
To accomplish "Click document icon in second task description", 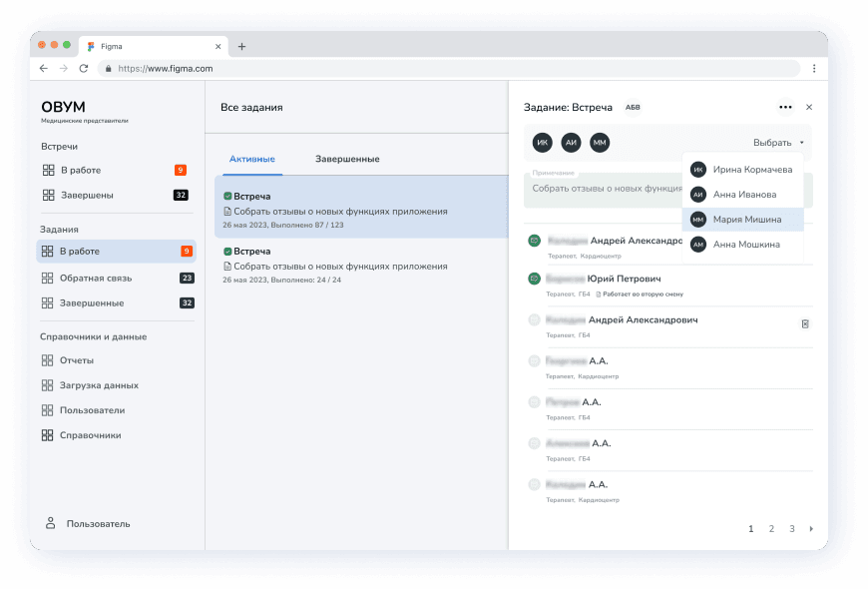I will (227, 266).
